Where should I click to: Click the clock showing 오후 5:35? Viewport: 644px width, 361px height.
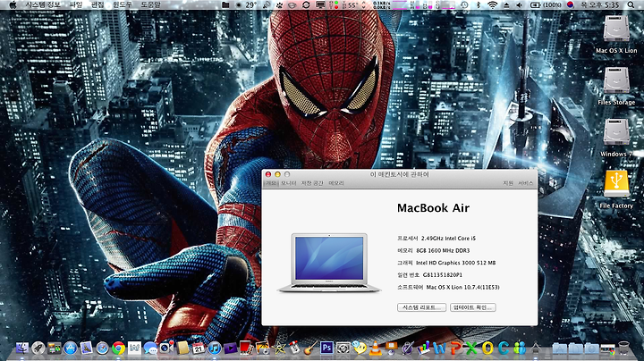point(600,5)
